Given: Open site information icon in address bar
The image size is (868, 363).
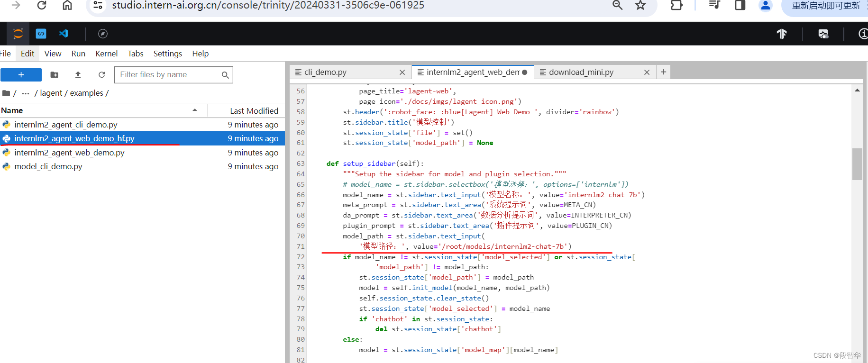Looking at the screenshot, I should (98, 5).
